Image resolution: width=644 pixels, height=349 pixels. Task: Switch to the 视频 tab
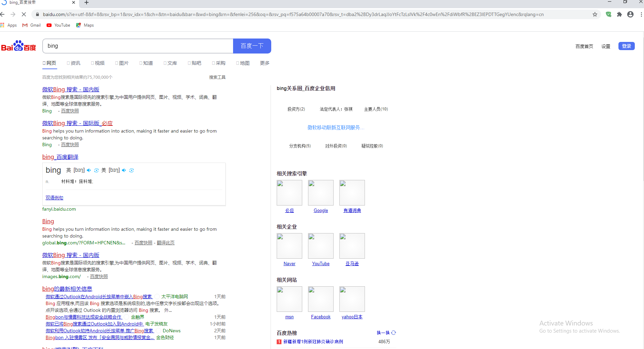click(x=98, y=63)
